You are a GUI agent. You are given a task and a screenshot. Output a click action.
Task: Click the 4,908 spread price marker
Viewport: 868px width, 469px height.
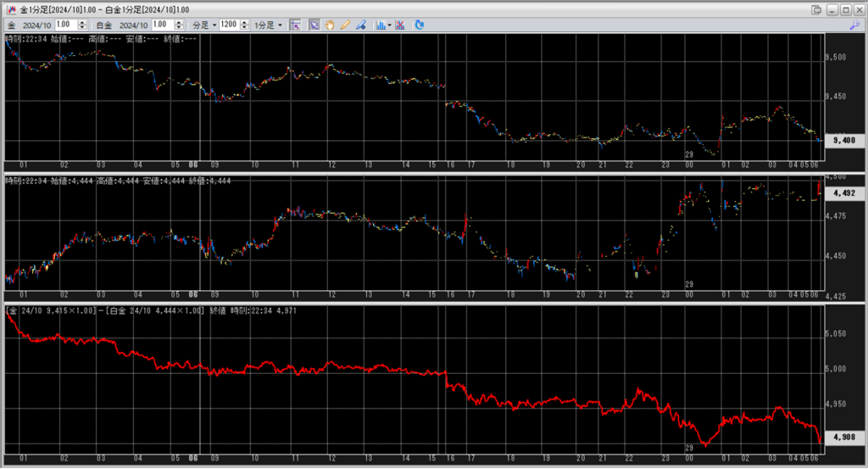coord(843,438)
